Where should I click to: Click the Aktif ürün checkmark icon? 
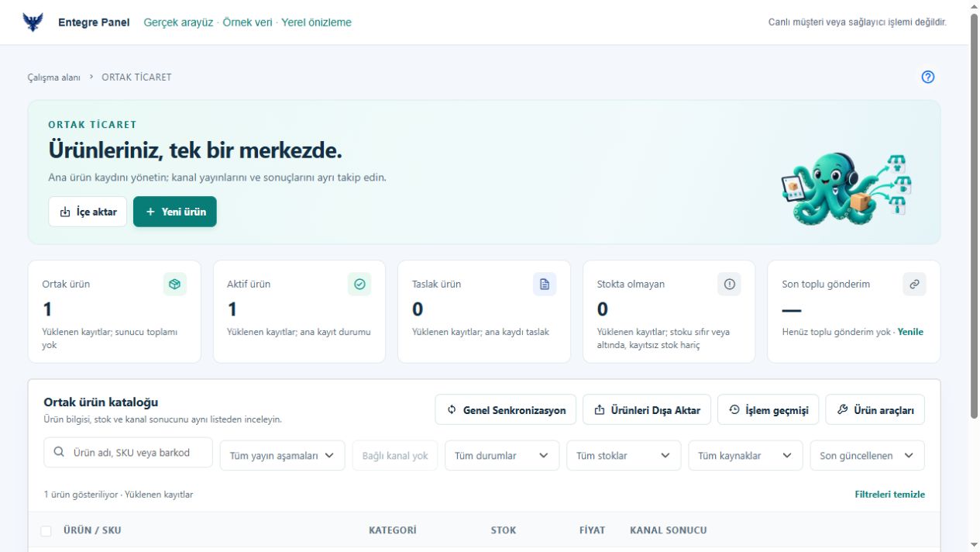pyautogui.click(x=359, y=285)
